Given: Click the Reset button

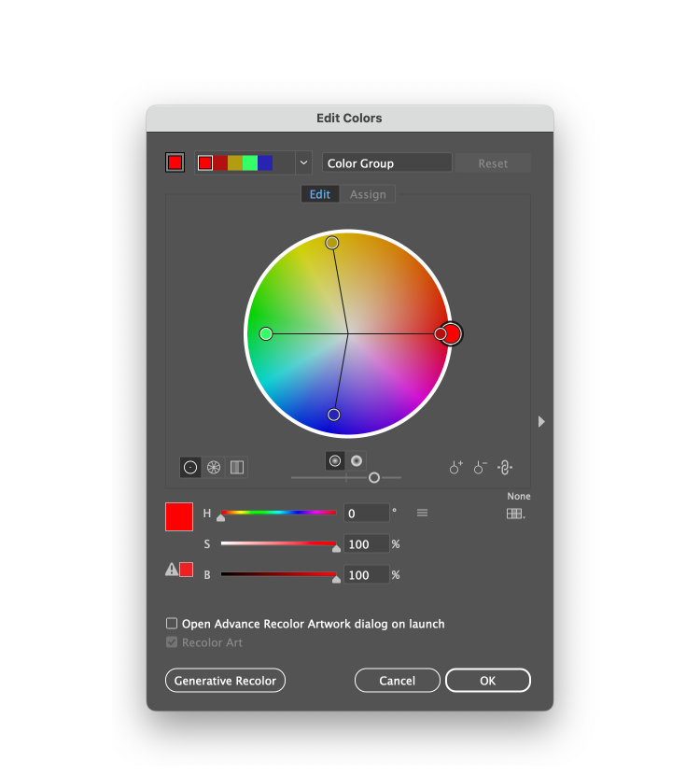Looking at the screenshot, I should click(493, 163).
